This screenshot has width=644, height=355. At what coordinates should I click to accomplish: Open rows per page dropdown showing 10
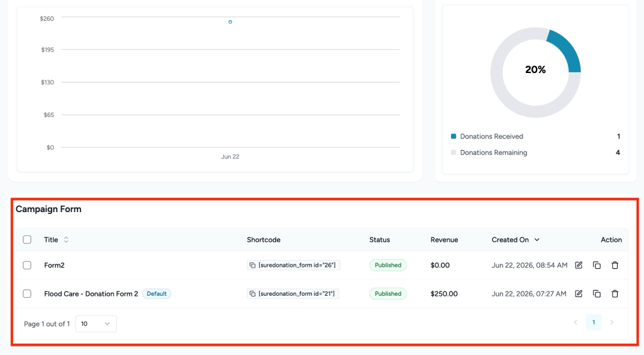coord(96,324)
